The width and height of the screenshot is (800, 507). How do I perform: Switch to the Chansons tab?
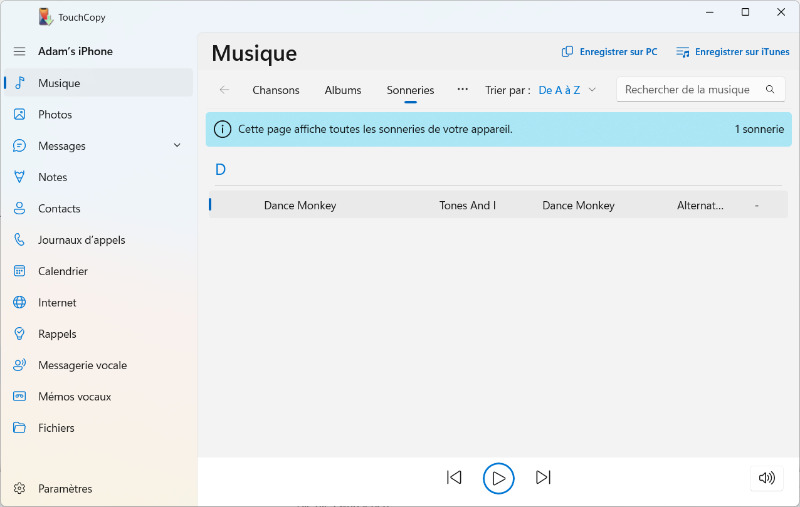(x=275, y=90)
